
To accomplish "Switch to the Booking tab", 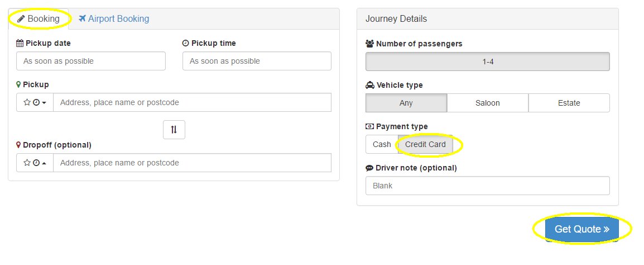I will [x=39, y=18].
